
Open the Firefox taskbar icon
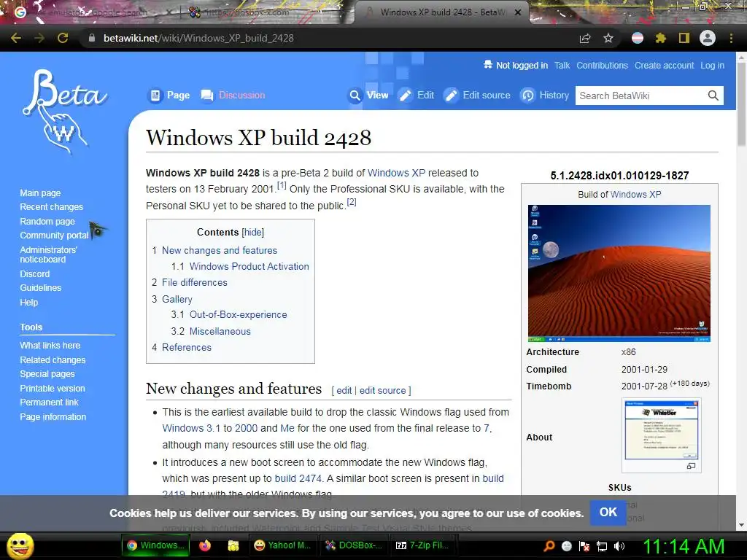pos(205,545)
